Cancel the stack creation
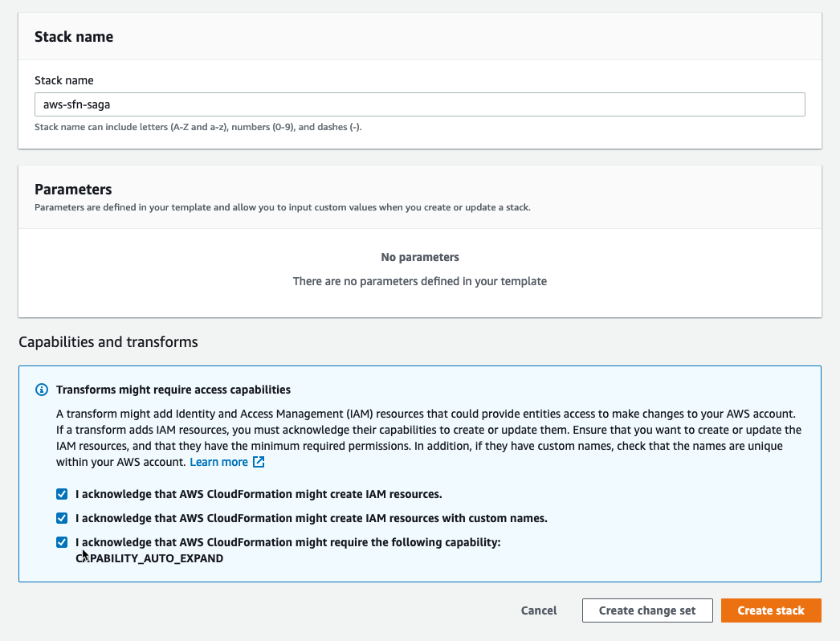The width and height of the screenshot is (840, 641). tap(538, 610)
